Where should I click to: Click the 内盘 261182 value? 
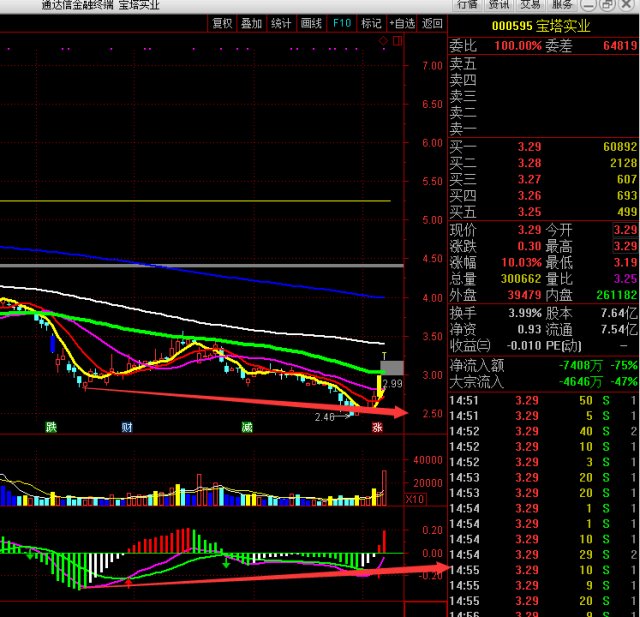point(616,295)
